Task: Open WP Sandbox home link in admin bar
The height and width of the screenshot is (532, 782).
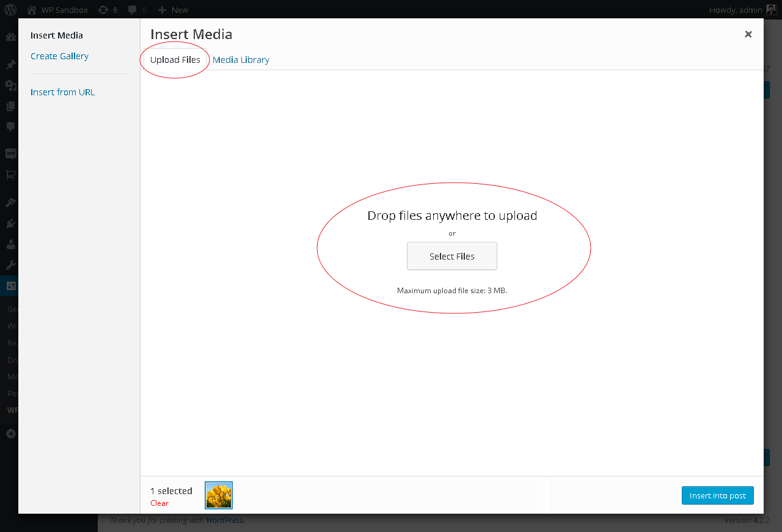Action: point(57,10)
